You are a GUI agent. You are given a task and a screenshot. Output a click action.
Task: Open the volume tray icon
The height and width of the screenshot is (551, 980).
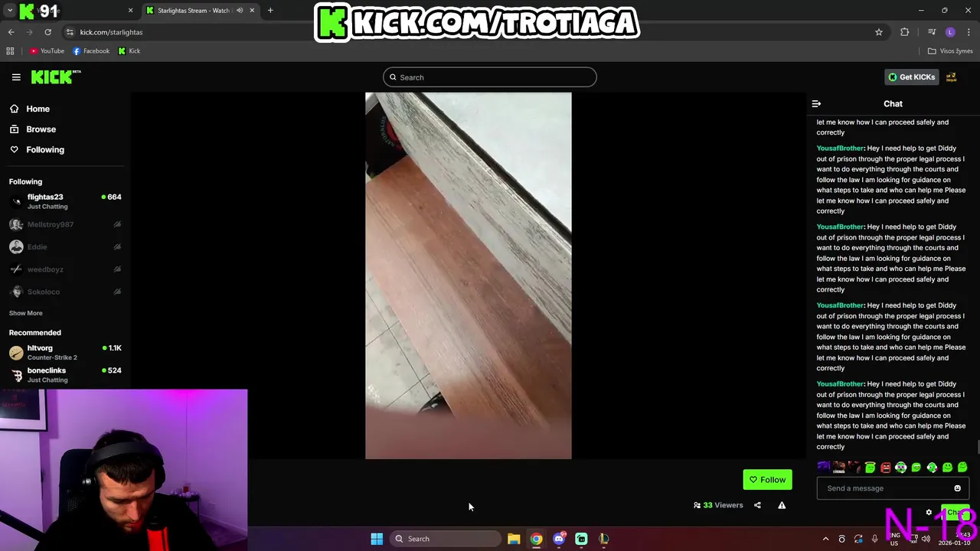[926, 539]
